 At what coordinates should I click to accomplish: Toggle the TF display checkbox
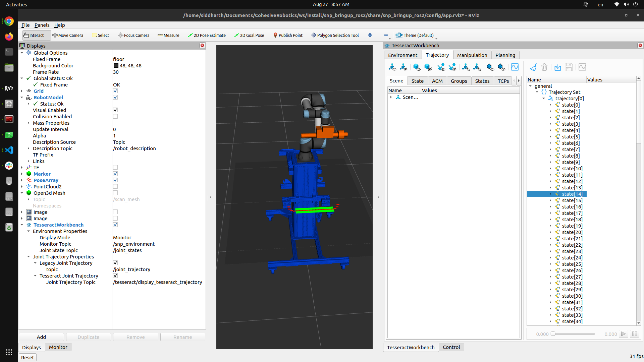pos(115,168)
